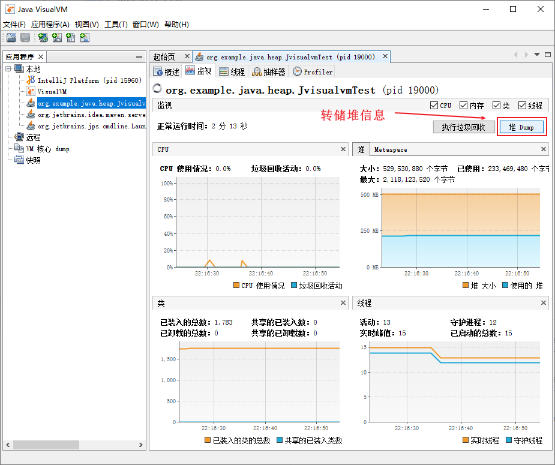
Task: Switch to the 线程 tab
Action: [x=232, y=72]
